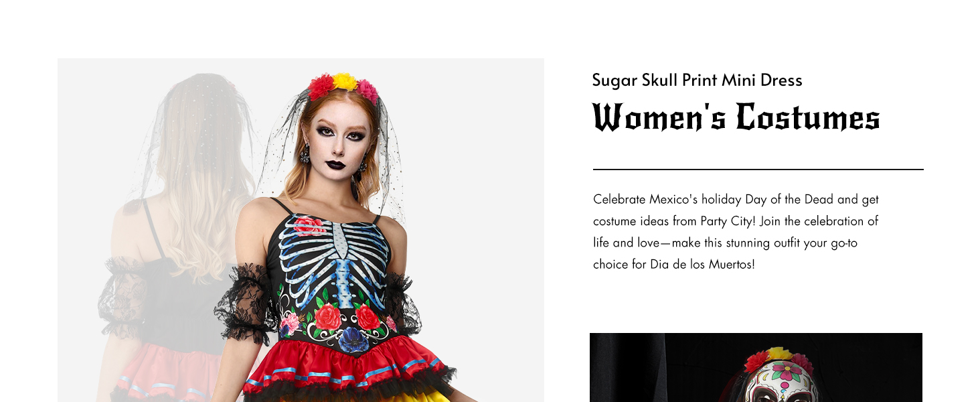980x402 pixels.
Task: Open the main model costume photo
Action: tap(301, 230)
